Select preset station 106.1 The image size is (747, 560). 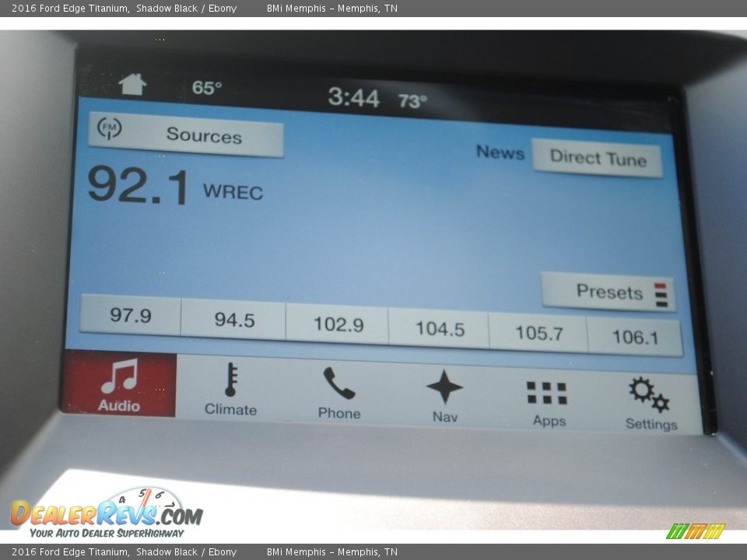tap(635, 337)
